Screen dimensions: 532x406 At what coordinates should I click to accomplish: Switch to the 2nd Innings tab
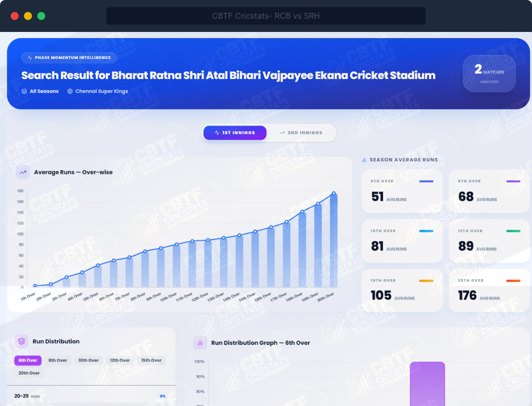click(301, 133)
